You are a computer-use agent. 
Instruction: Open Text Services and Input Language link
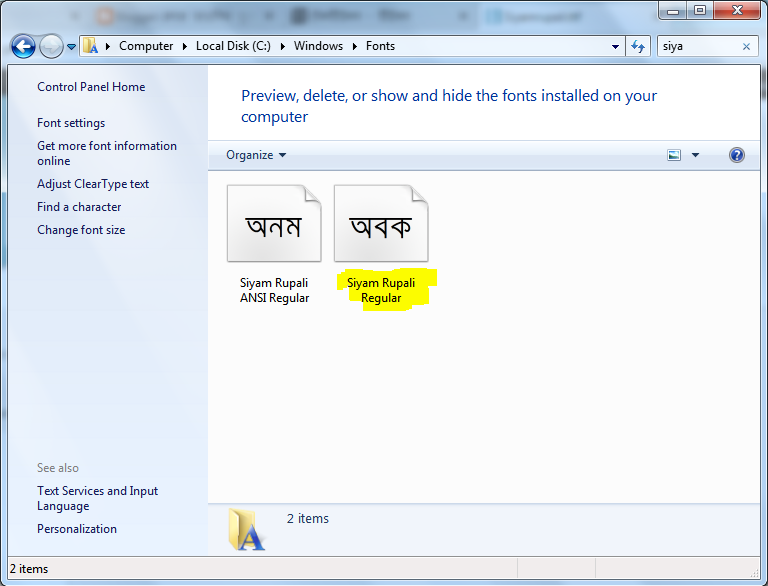97,498
